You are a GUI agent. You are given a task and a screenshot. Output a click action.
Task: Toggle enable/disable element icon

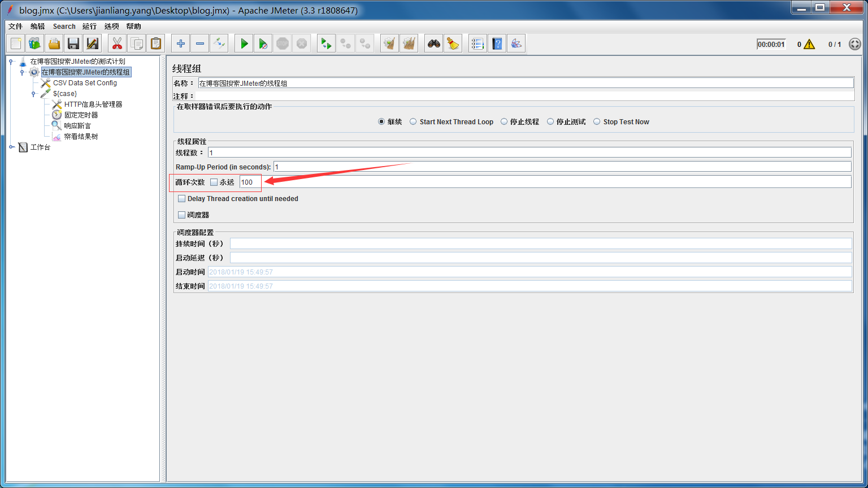click(219, 43)
